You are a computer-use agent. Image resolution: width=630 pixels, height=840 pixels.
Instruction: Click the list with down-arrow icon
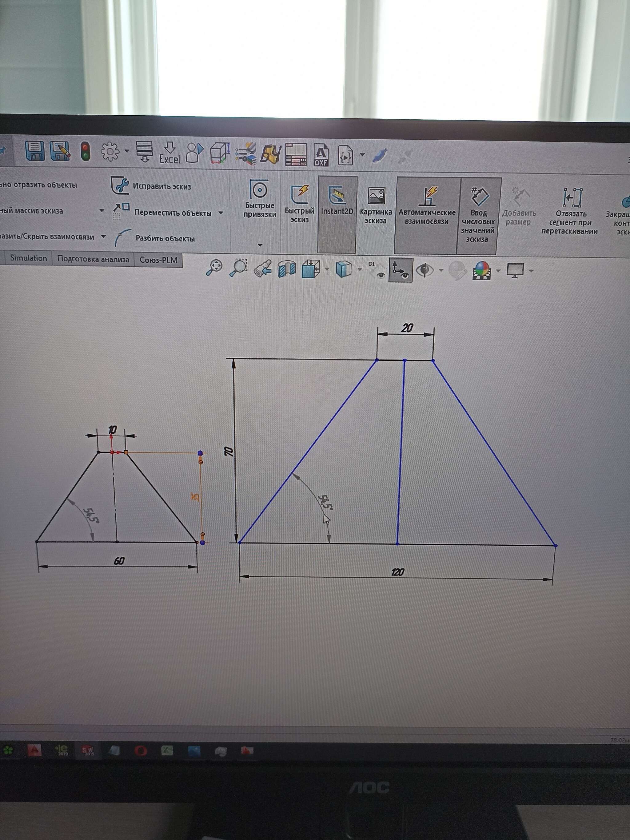point(144,152)
